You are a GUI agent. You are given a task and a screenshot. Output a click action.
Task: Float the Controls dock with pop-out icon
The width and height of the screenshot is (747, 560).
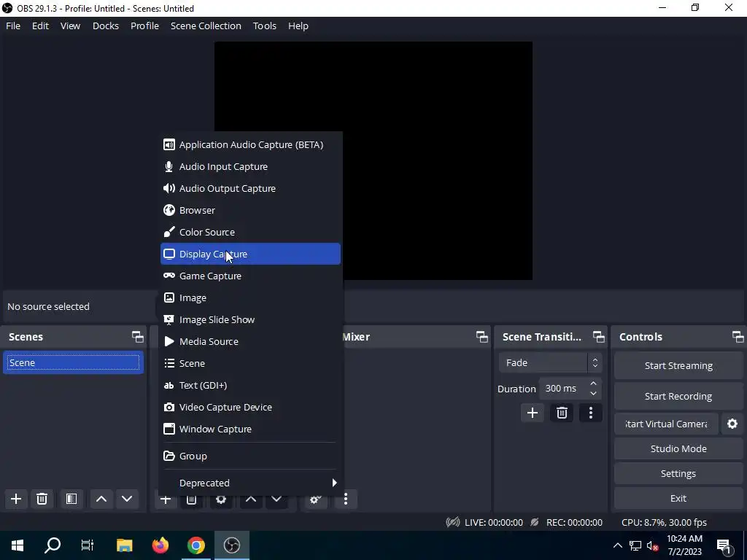point(738,337)
